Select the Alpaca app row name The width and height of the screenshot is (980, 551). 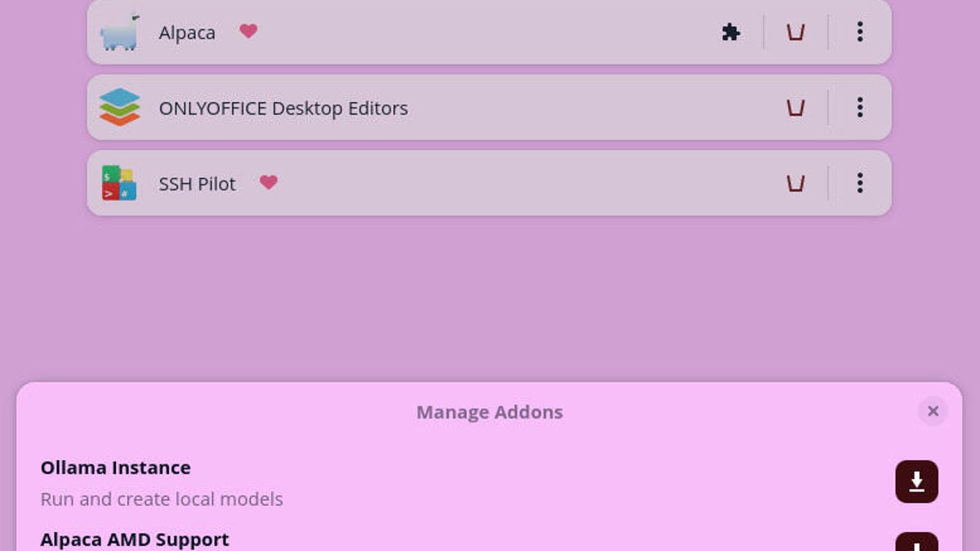coord(187,33)
